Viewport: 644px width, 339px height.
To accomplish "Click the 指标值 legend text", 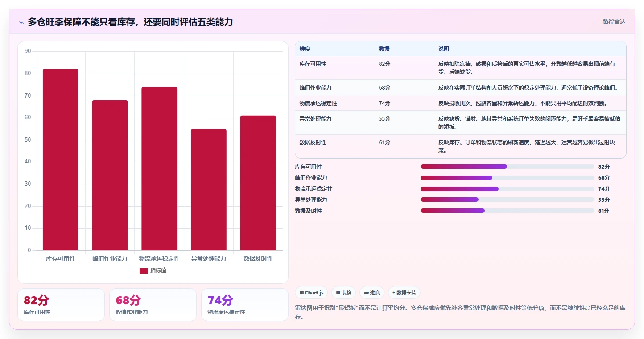I will (158, 270).
